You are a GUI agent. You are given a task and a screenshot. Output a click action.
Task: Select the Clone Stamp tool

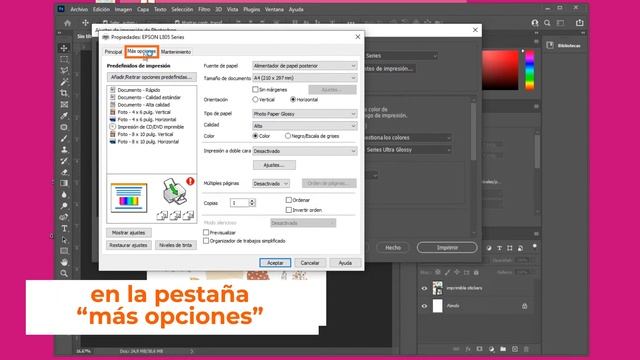coord(64,149)
